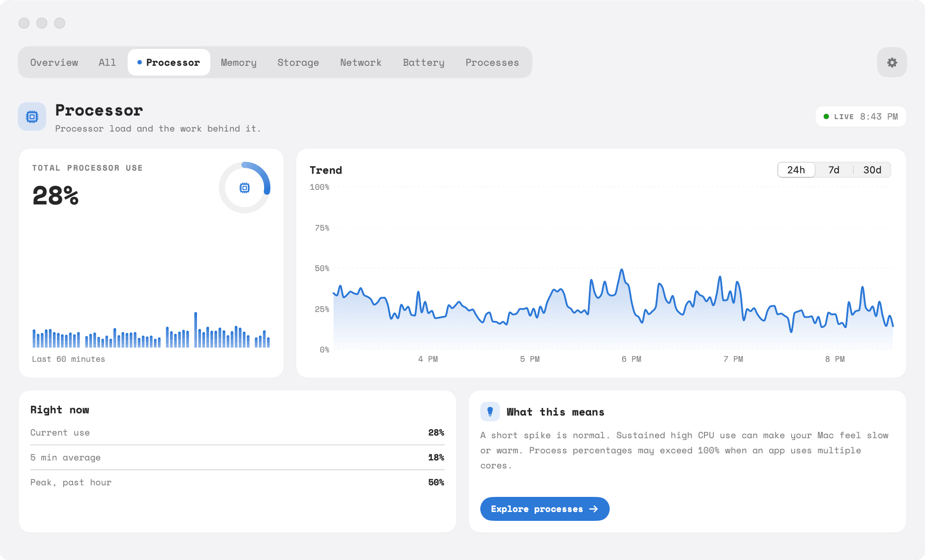Viewport: 925px width, 560px height.
Task: Switch to the All tab
Action: pos(107,62)
